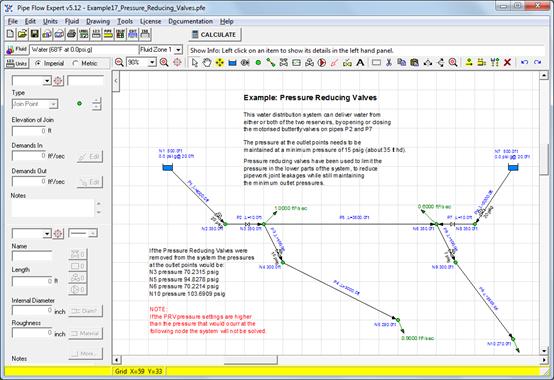Click the pipe Length input field
Screen dimensions: 554x380
pyautogui.click(x=32, y=281)
